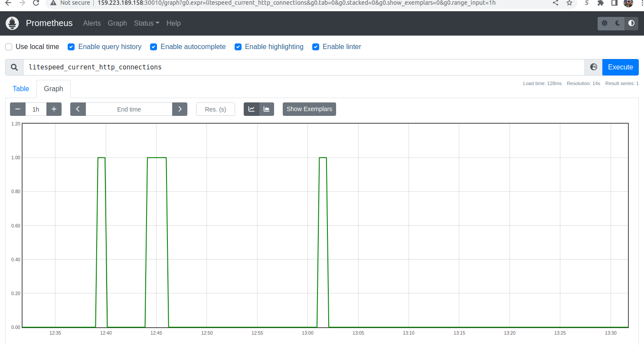Open the Alerts page in navbar

(x=92, y=23)
